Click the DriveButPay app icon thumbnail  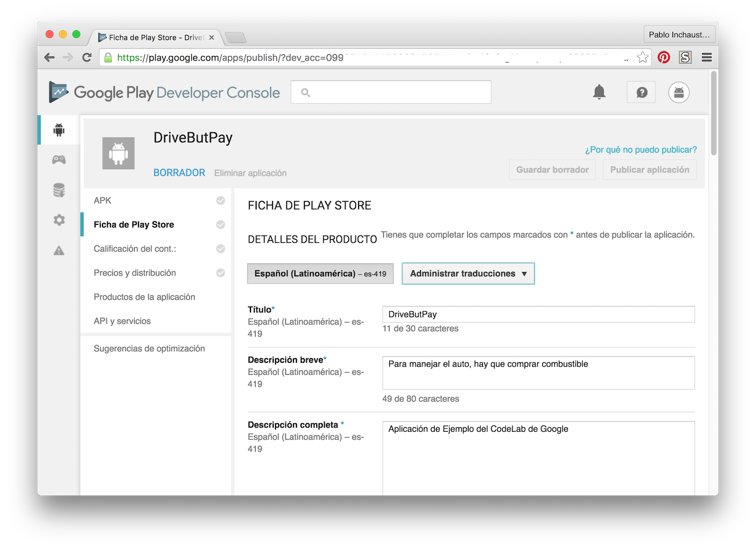coord(119,153)
